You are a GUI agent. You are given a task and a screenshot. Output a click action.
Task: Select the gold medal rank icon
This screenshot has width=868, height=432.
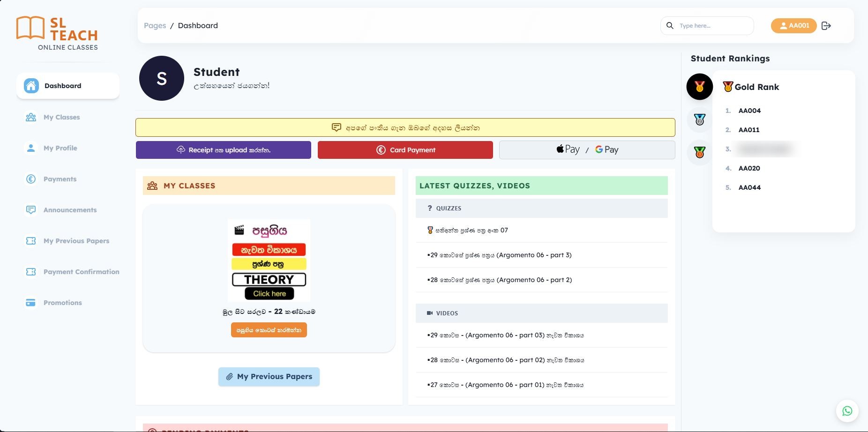(x=700, y=87)
